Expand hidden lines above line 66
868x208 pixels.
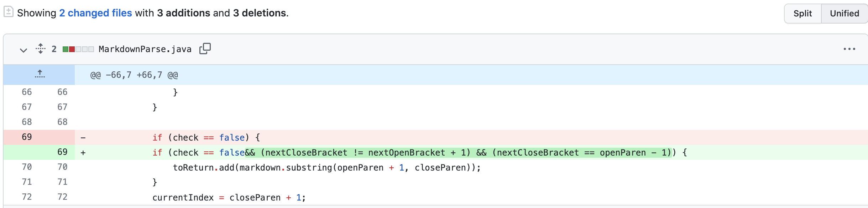coord(40,75)
